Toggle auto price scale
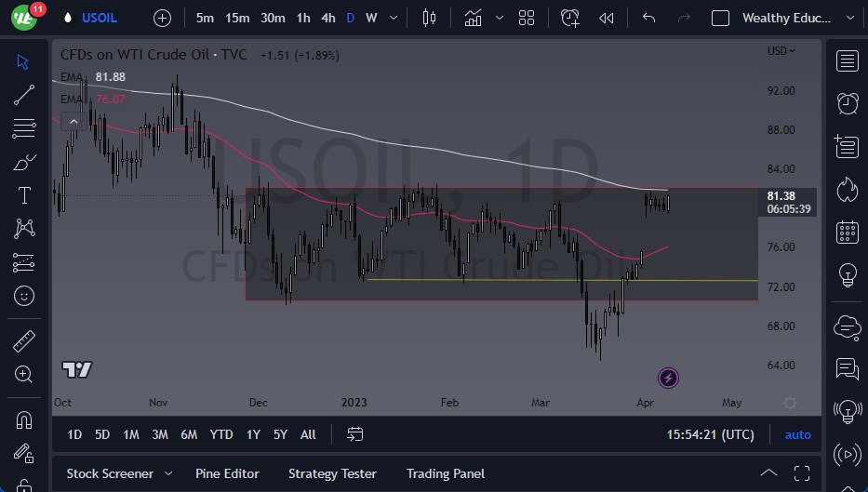Screen dimensions: 868x492 tap(797, 434)
